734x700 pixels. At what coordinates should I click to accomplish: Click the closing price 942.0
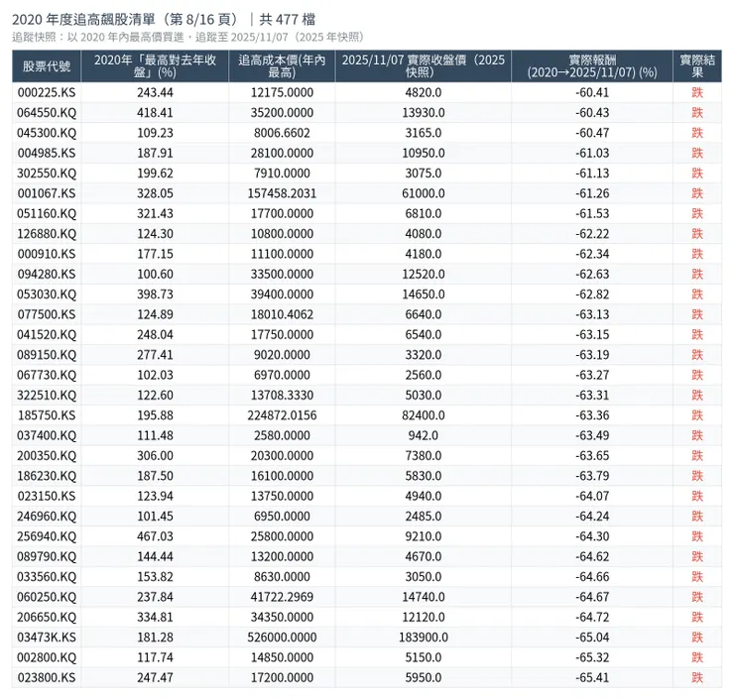coord(424,435)
